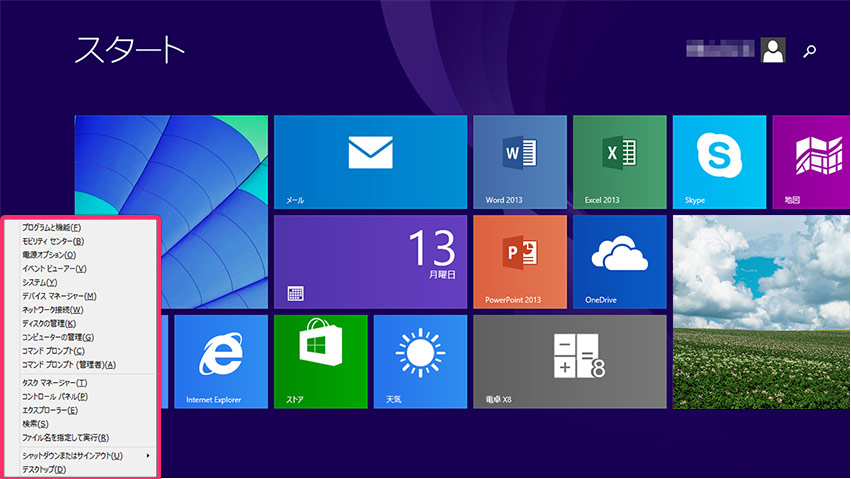The width and height of the screenshot is (851, 479).
Task: Open コマンド プロンプト(C) from the menu
Action: [x=53, y=350]
